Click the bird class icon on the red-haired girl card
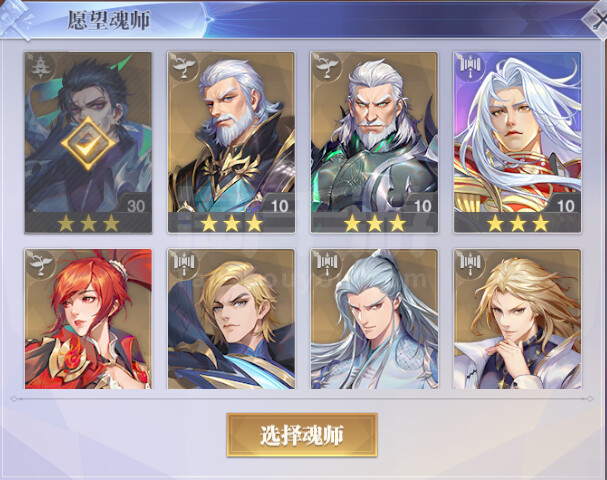The height and width of the screenshot is (480, 607). [x=40, y=263]
